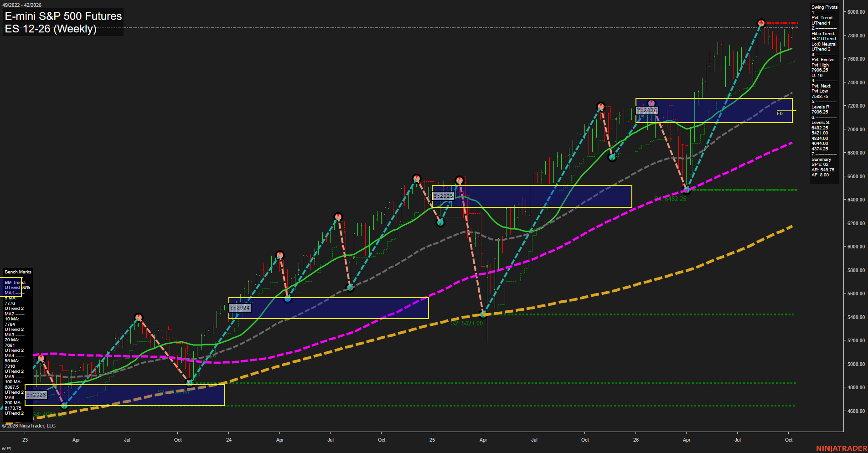Select the Y:2023 yearly range label
The height and width of the screenshot is (453, 868).
[36, 395]
